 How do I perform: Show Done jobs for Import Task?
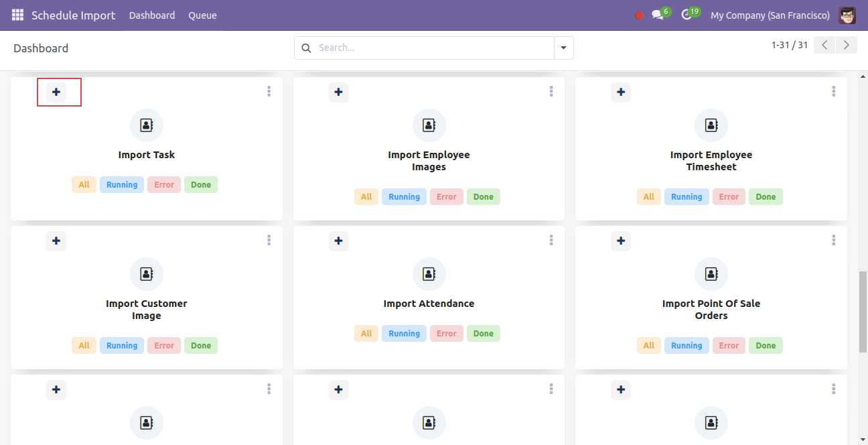click(x=201, y=185)
